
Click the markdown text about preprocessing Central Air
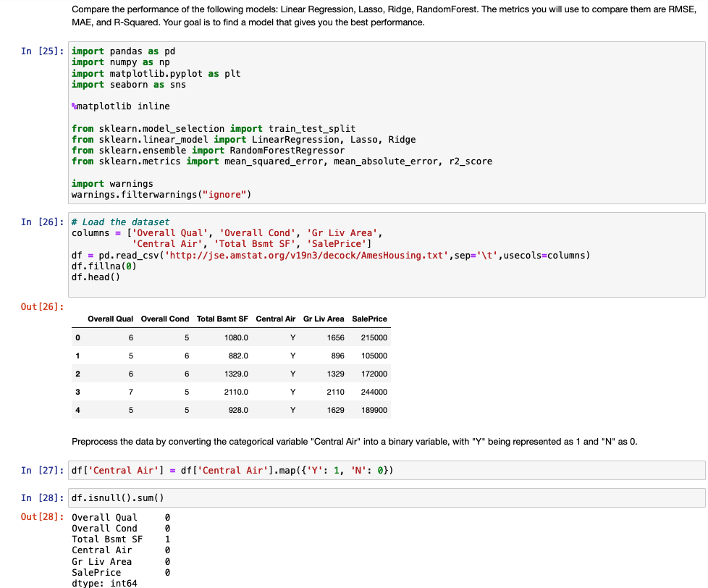click(x=355, y=442)
